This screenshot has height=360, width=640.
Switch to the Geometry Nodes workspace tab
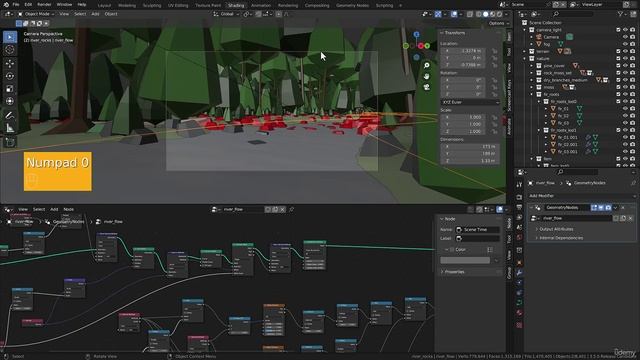click(x=352, y=5)
